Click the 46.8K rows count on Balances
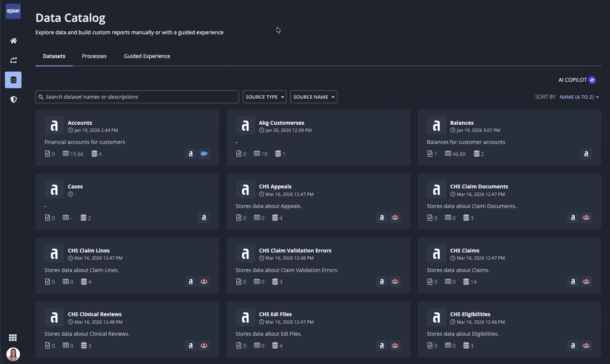 coord(455,154)
